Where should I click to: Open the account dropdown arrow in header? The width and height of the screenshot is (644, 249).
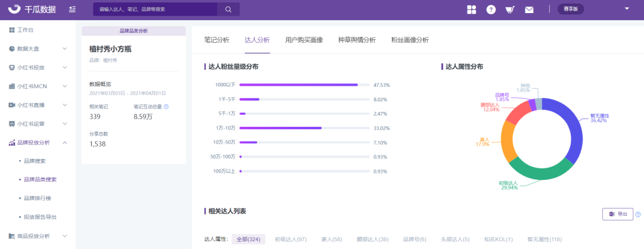[x=627, y=8]
